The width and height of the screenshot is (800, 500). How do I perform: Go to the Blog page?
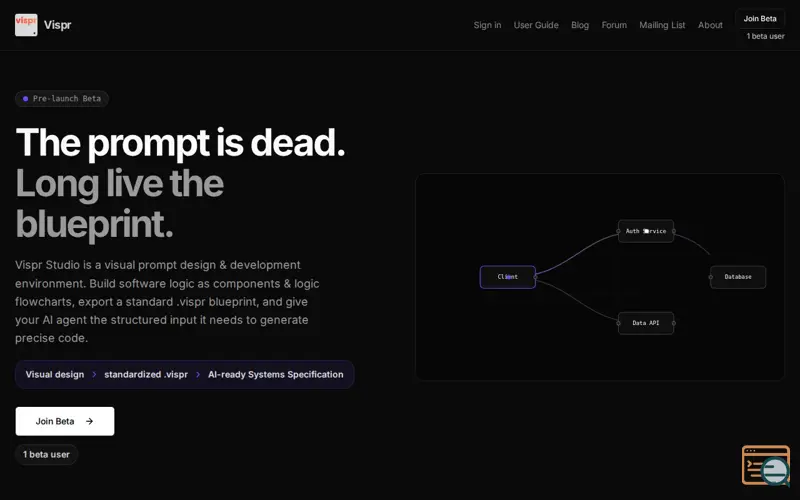coord(580,25)
